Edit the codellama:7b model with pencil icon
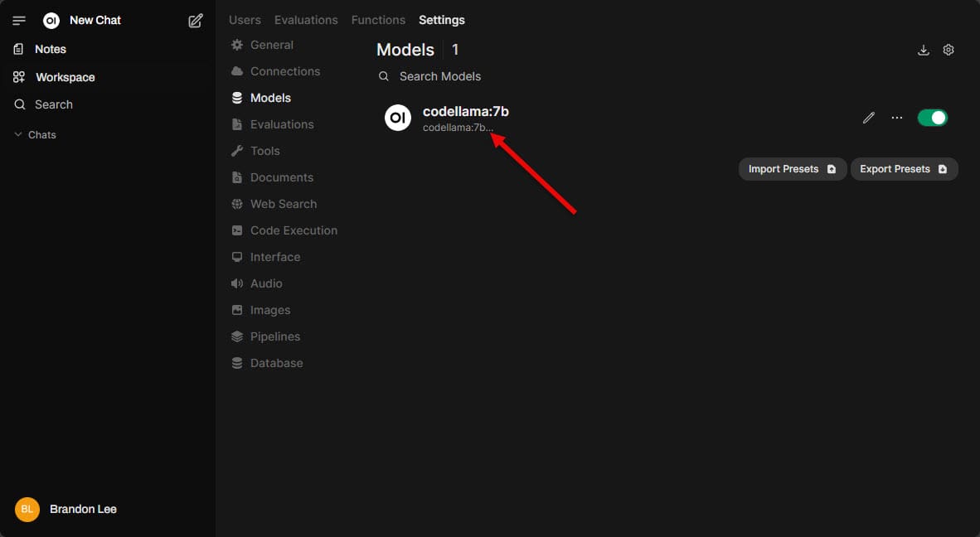 pyautogui.click(x=868, y=118)
